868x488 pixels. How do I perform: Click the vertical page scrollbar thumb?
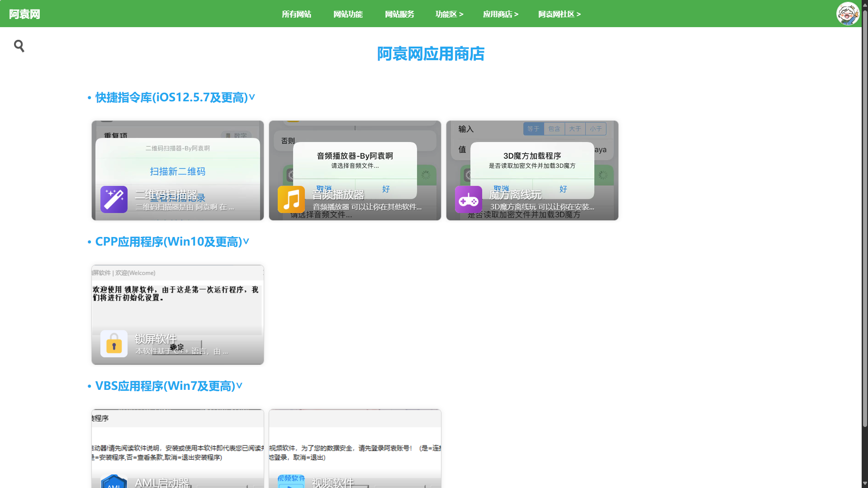coord(865,219)
